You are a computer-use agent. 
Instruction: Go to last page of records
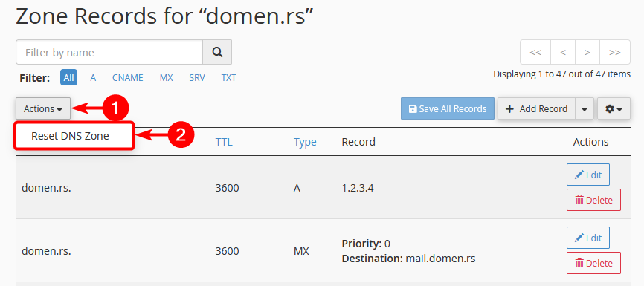click(615, 52)
